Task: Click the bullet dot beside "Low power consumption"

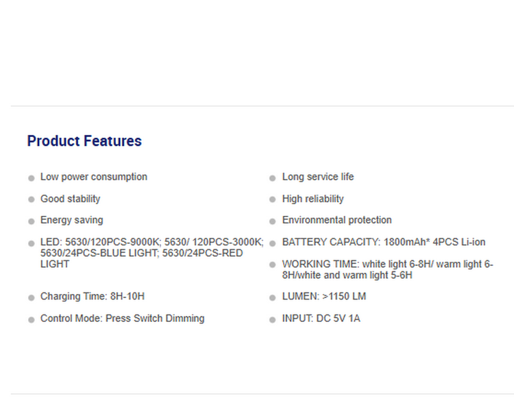Action: (32, 178)
